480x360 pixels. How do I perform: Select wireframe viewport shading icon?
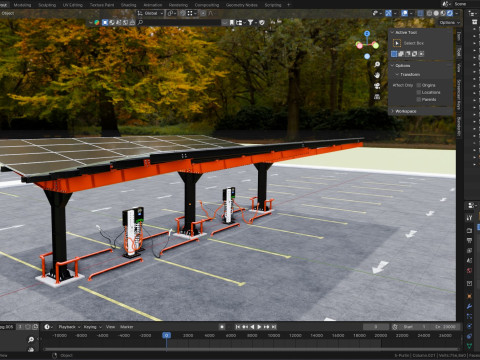tap(429, 13)
